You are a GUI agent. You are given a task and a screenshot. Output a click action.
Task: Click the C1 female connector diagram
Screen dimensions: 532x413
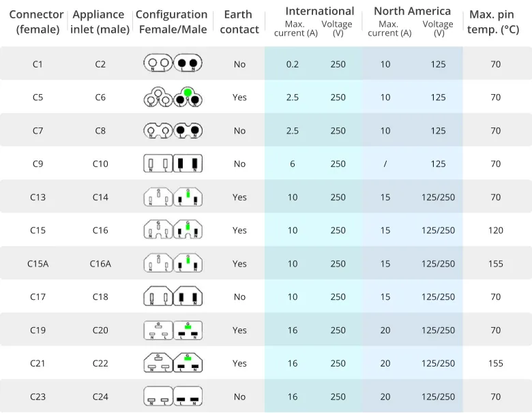[x=158, y=64]
